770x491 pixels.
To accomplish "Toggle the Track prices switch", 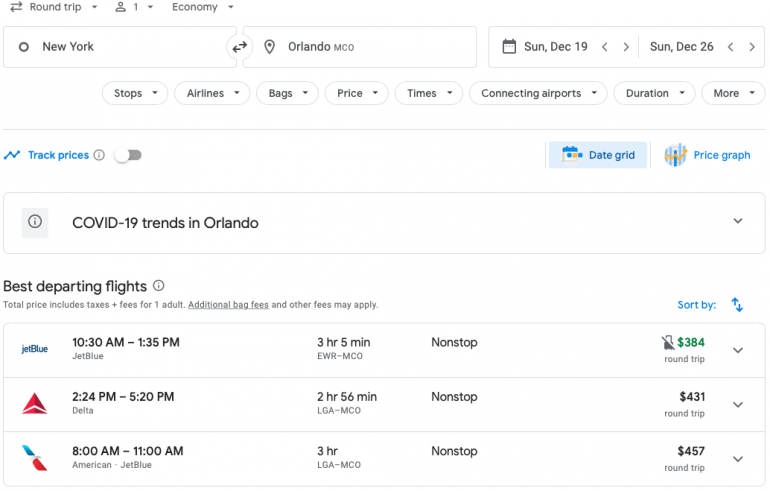I will [x=128, y=155].
